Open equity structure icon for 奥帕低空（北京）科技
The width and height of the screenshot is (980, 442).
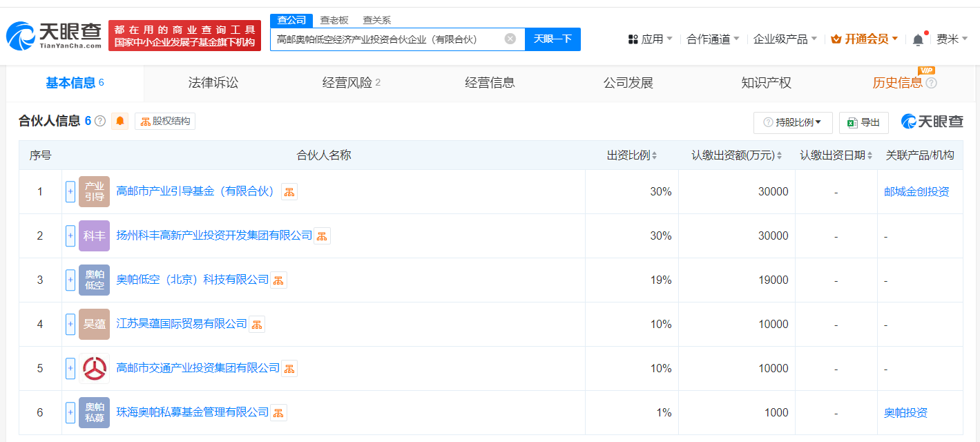(x=278, y=280)
